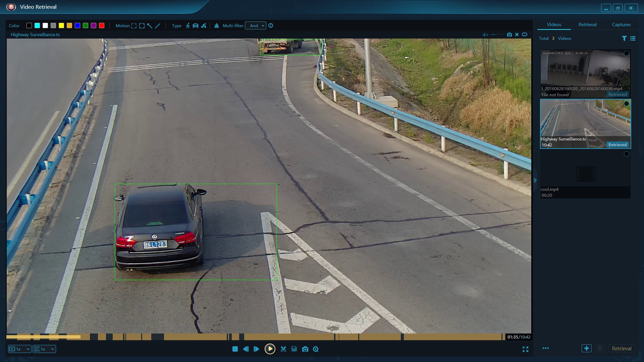Toggle the mute speaker icon above video
Image resolution: width=644 pixels, height=362 pixels.
pos(485,35)
